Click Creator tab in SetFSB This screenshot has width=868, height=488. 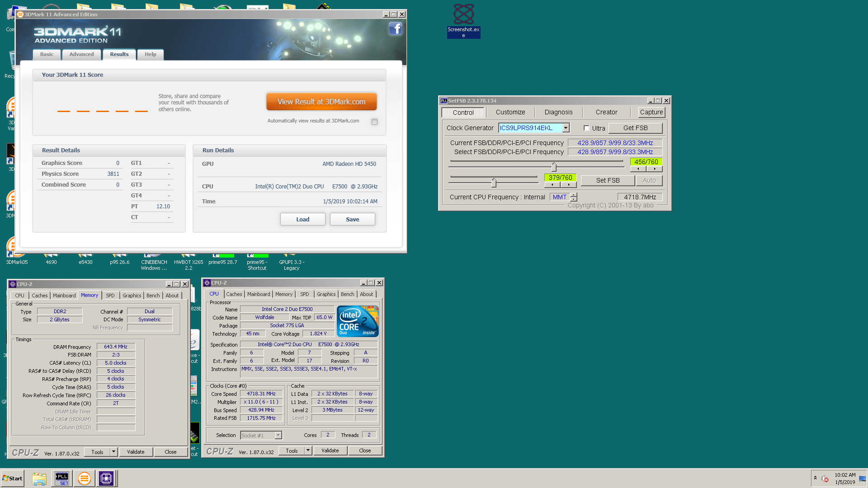[x=606, y=112]
